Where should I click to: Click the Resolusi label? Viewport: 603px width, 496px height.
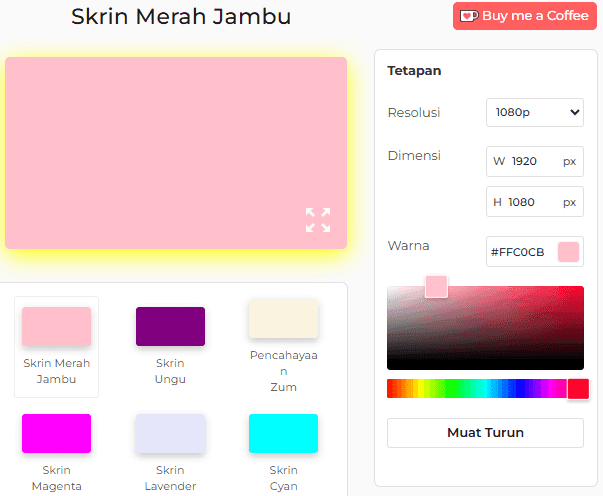(x=414, y=113)
